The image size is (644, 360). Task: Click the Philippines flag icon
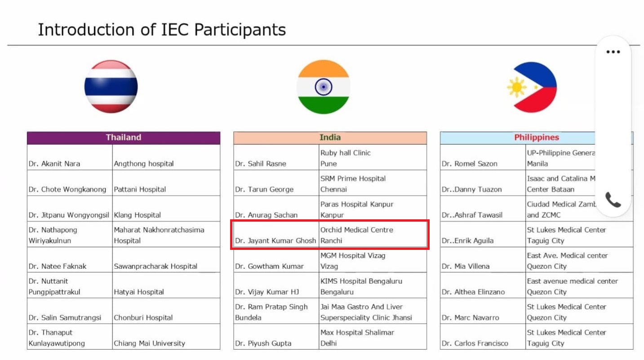pyautogui.click(x=532, y=87)
